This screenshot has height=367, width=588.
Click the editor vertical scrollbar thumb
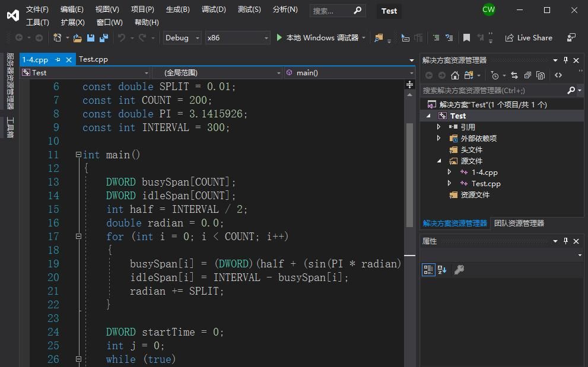tap(409, 175)
